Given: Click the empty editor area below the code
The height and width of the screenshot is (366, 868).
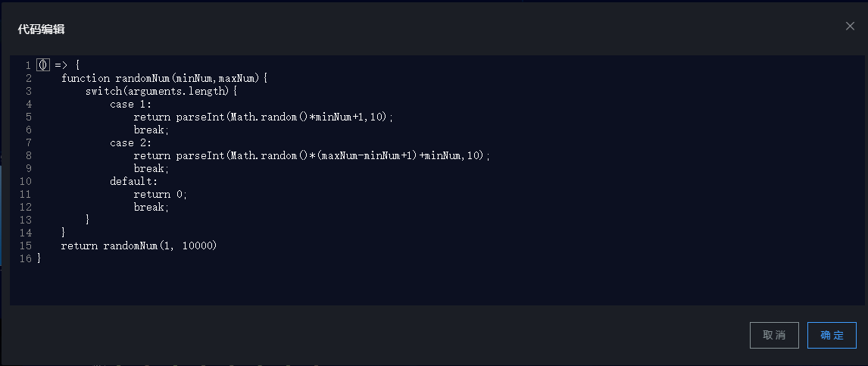Looking at the screenshot, I should 379,284.
